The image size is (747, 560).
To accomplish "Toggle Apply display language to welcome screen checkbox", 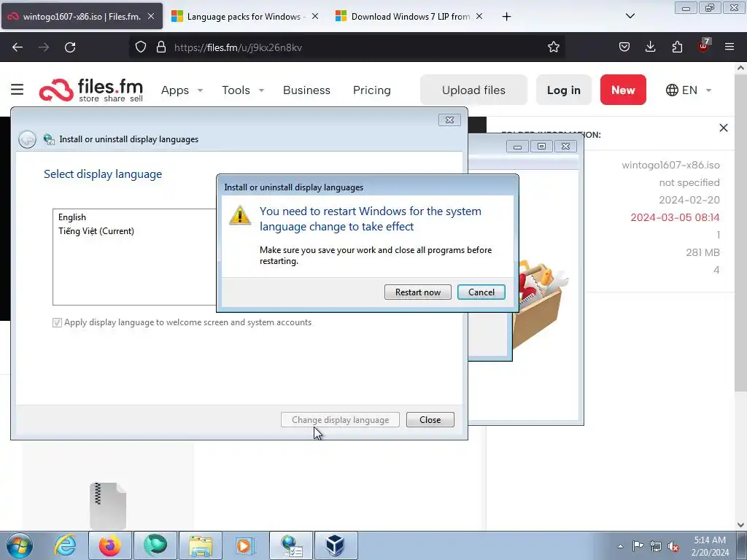I will pos(57,322).
